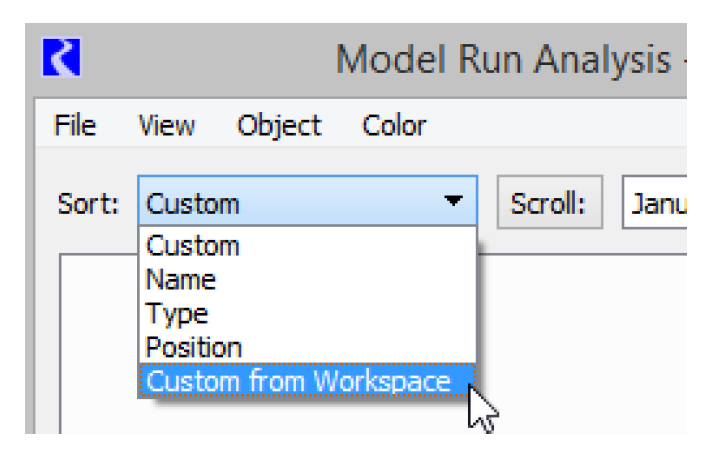This screenshot has height=457, width=714.
Task: Click the Sort combo box showing Custom
Action: 290,204
